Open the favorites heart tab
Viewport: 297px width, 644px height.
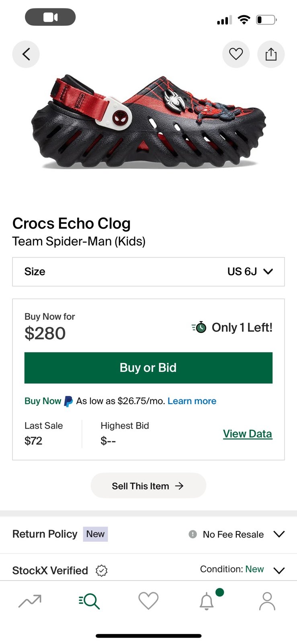(x=148, y=601)
